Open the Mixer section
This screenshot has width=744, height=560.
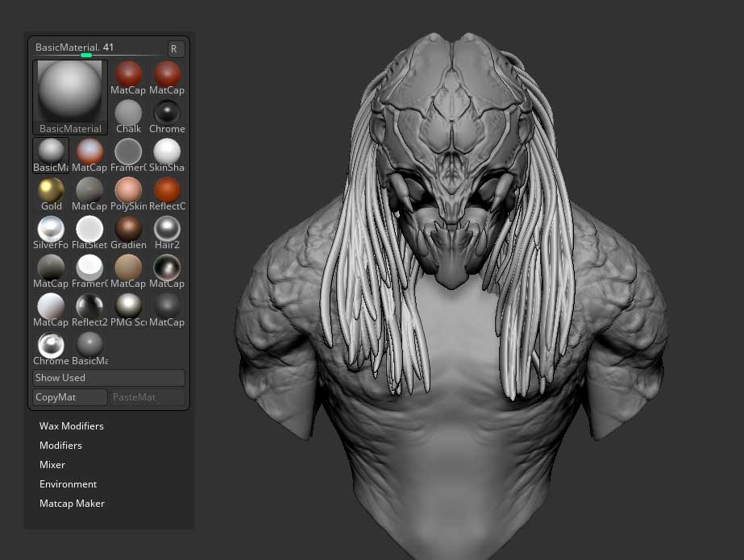pos(52,465)
